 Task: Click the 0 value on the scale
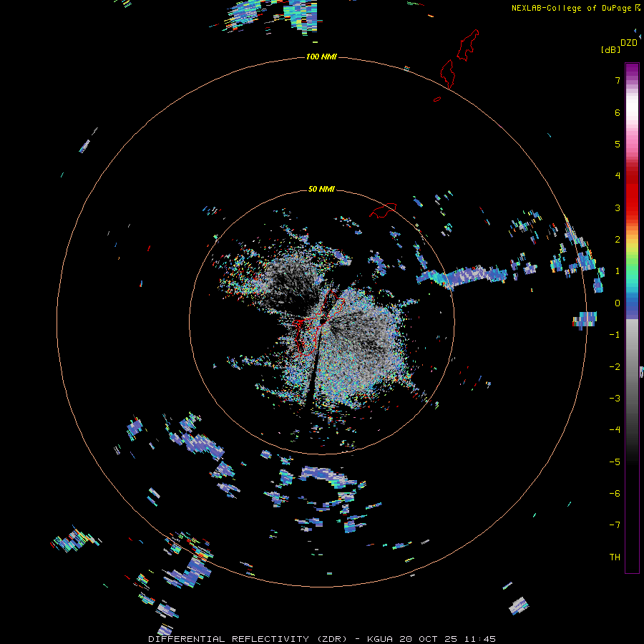(x=617, y=303)
